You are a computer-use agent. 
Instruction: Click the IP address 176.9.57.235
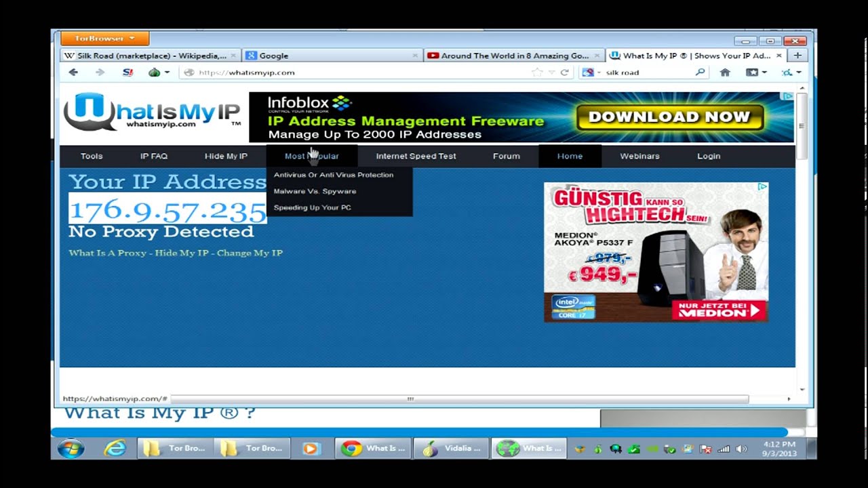pyautogui.click(x=167, y=210)
